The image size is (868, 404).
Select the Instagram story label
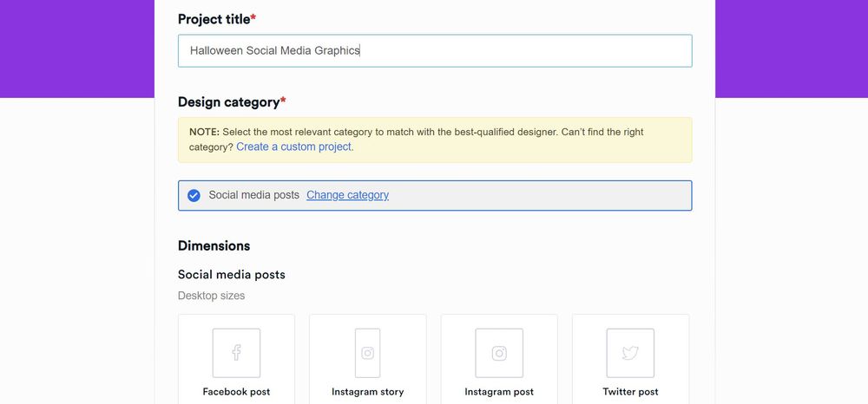coord(367,392)
